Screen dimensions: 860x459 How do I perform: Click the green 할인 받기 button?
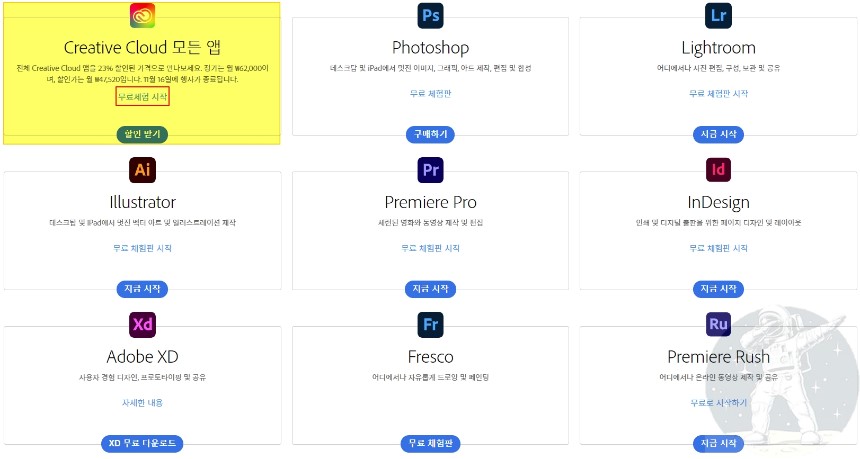(x=142, y=134)
